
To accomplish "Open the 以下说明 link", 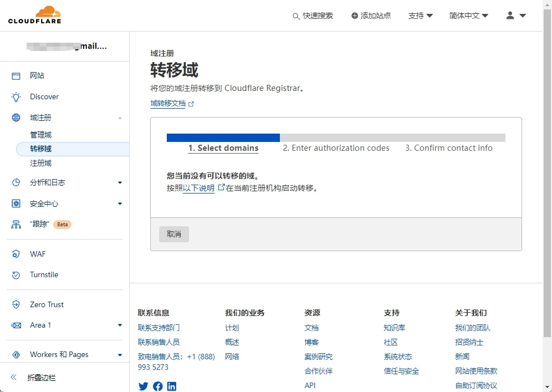I will tap(198, 188).
